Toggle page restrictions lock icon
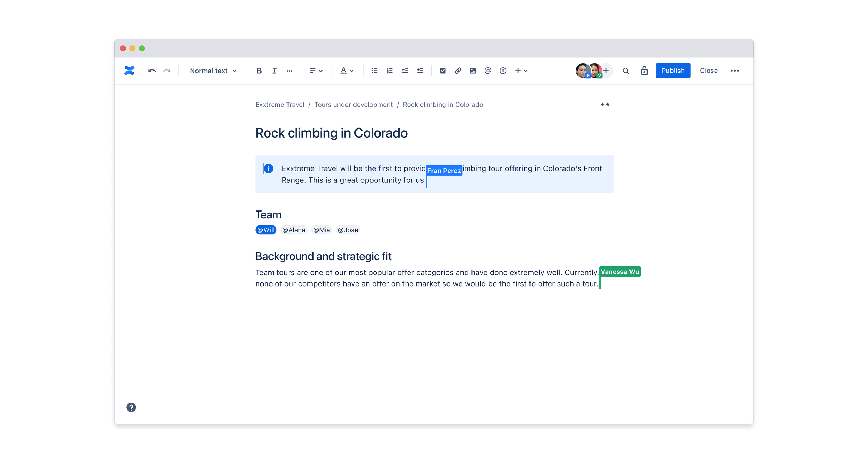 tap(644, 71)
